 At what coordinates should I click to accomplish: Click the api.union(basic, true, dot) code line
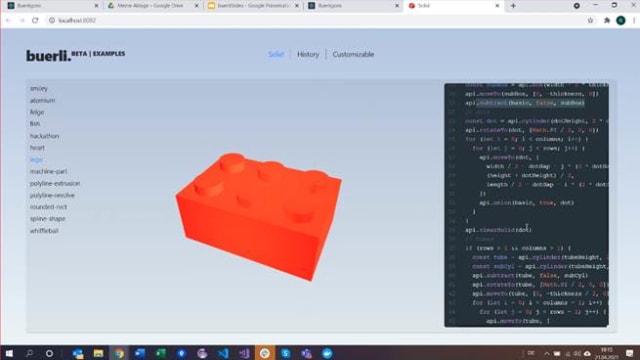tap(527, 202)
